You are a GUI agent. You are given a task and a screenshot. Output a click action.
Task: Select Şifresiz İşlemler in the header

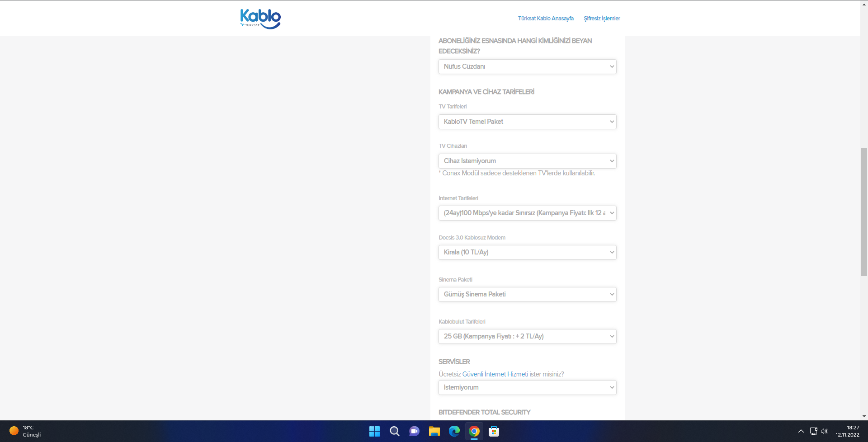[x=602, y=19]
